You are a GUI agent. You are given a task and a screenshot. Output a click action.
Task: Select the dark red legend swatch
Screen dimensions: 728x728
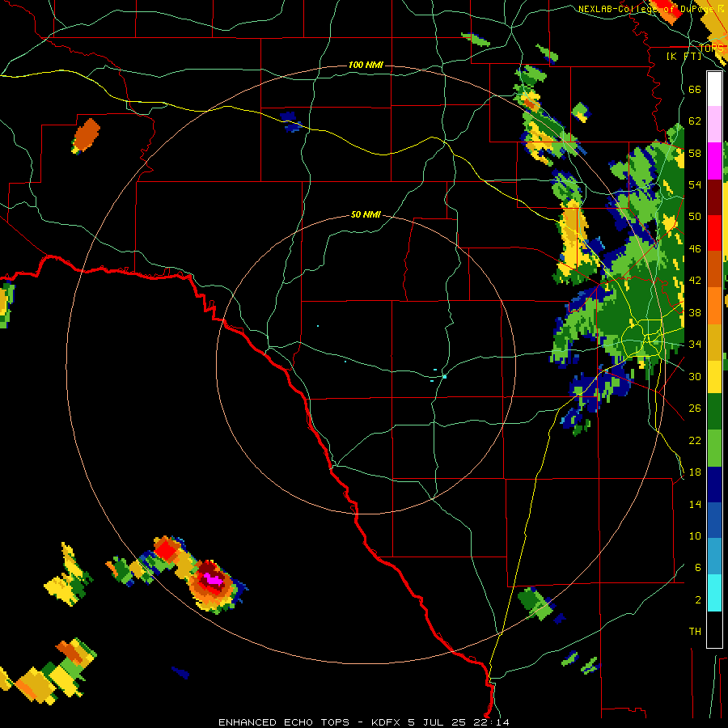(714, 197)
